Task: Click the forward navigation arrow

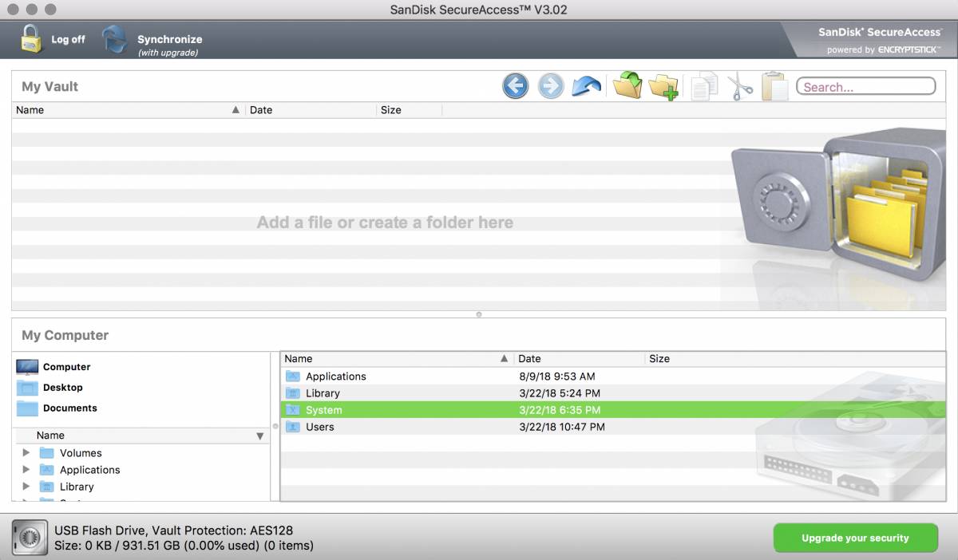Action: pos(551,86)
